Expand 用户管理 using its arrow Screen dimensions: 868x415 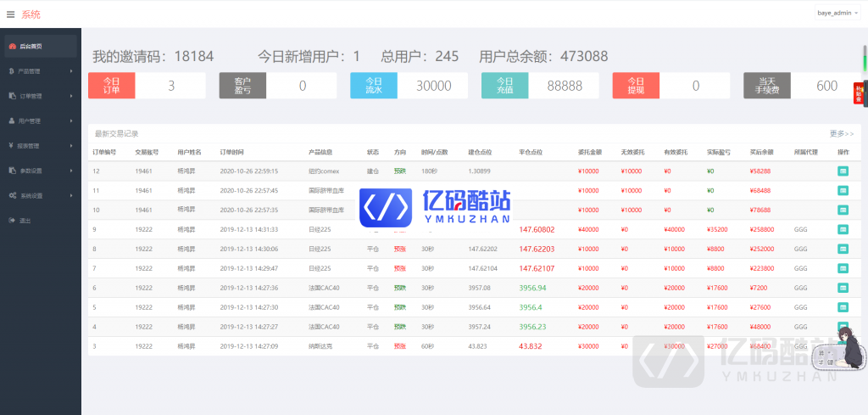point(71,121)
